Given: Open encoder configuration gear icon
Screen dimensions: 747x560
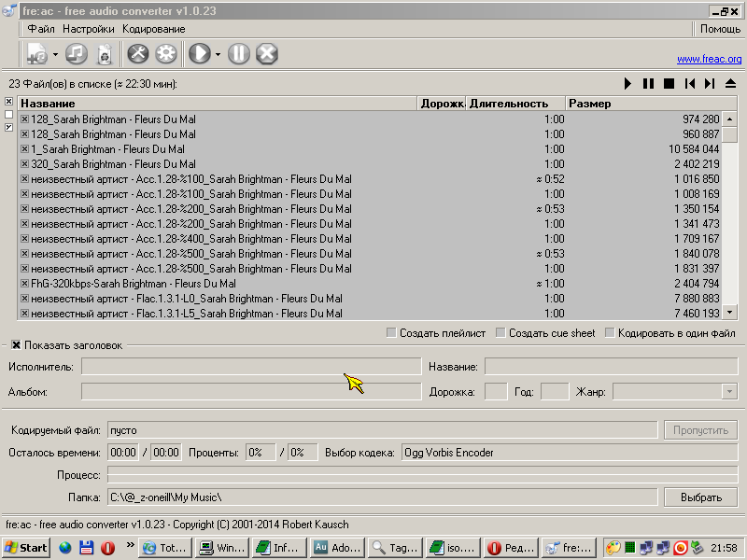Looking at the screenshot, I should pos(166,54).
